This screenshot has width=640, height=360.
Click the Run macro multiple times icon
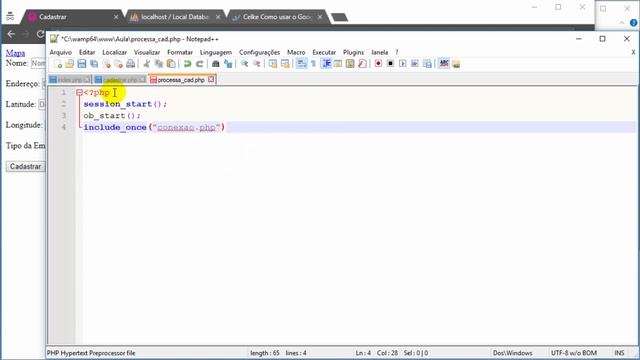tap(415, 64)
